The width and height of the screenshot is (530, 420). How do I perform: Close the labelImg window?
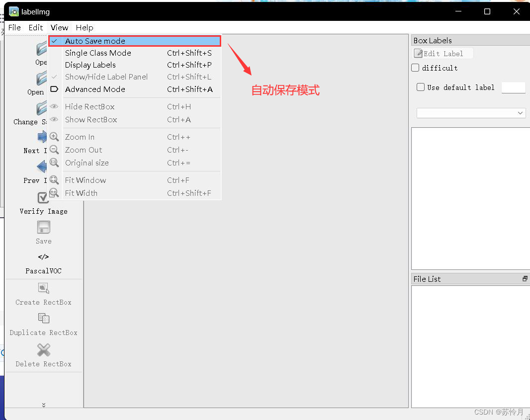tap(516, 11)
